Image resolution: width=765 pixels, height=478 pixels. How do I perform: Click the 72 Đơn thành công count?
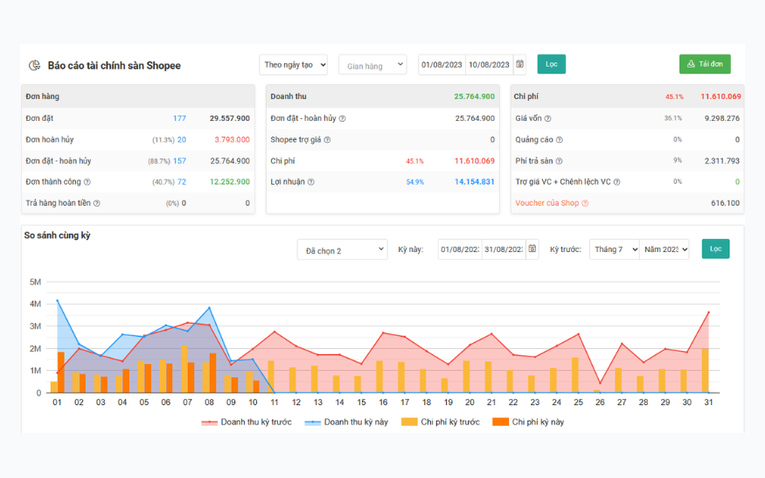[181, 182]
